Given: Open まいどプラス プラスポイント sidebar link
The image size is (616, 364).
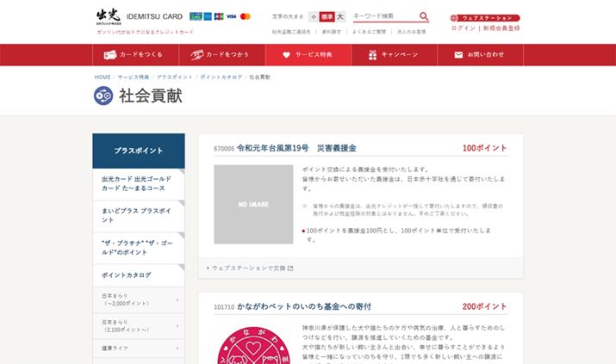Looking at the screenshot, I should (x=139, y=216).
